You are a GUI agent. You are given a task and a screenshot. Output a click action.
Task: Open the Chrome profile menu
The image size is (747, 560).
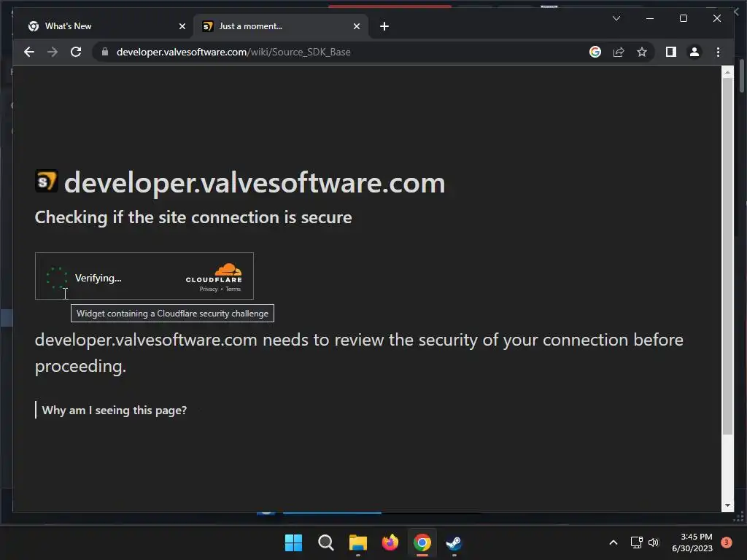click(x=694, y=52)
